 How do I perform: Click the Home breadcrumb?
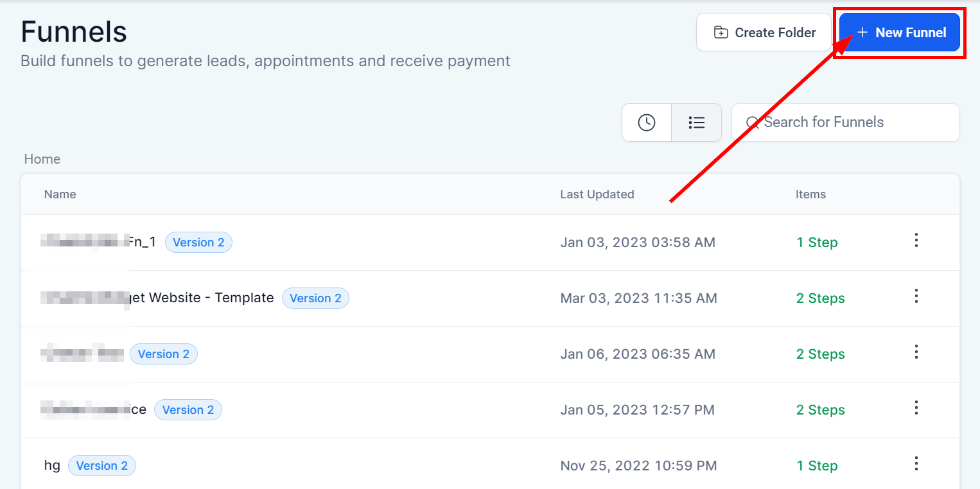pos(42,159)
